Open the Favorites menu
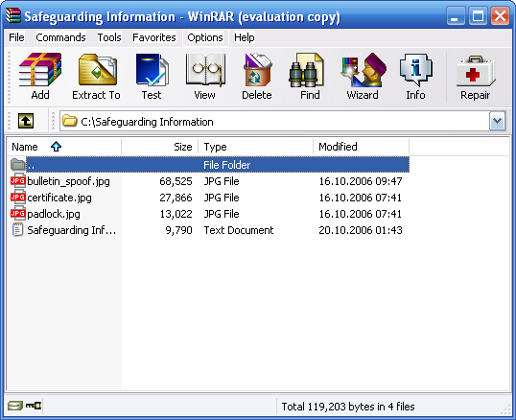 [154, 37]
